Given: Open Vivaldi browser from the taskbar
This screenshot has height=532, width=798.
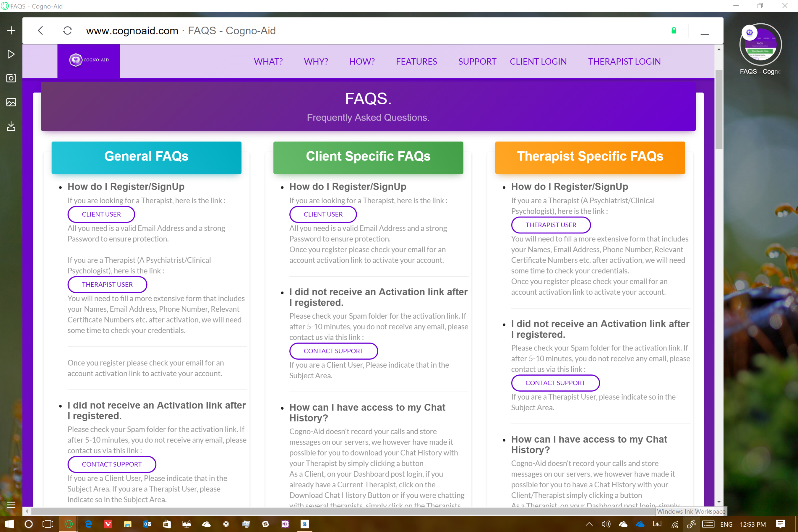Looking at the screenshot, I should pyautogui.click(x=108, y=524).
